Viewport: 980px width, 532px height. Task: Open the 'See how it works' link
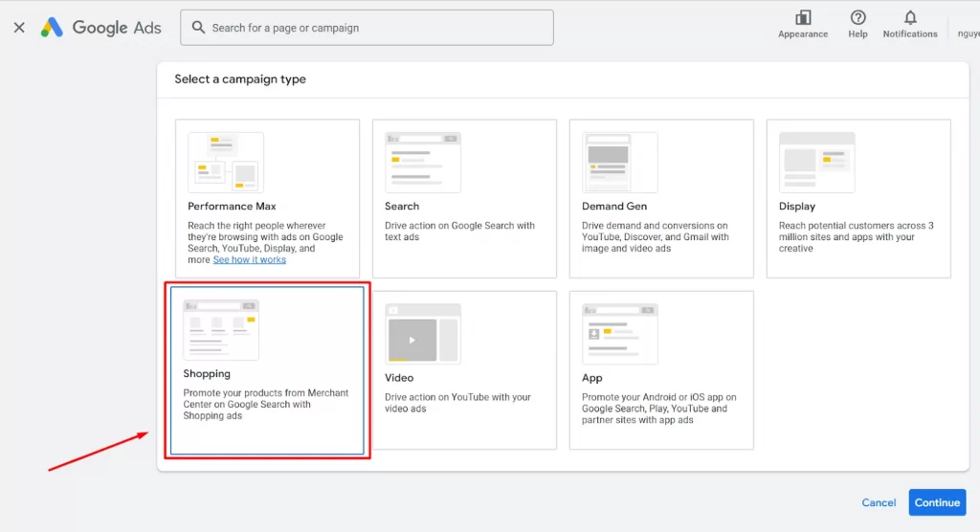[x=250, y=259]
